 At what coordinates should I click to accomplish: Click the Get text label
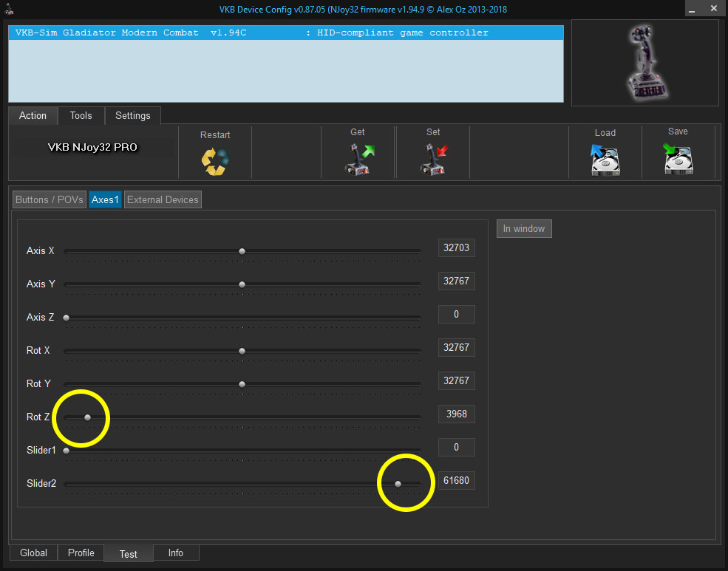tap(357, 132)
